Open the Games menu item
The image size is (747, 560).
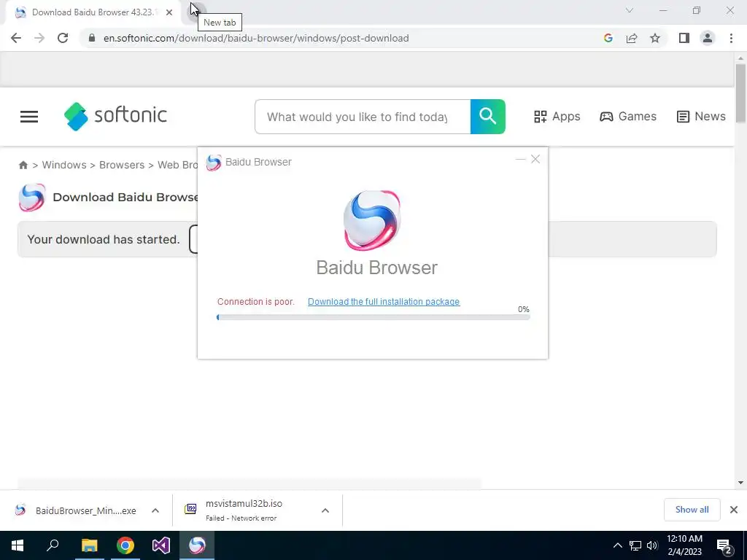628,116
